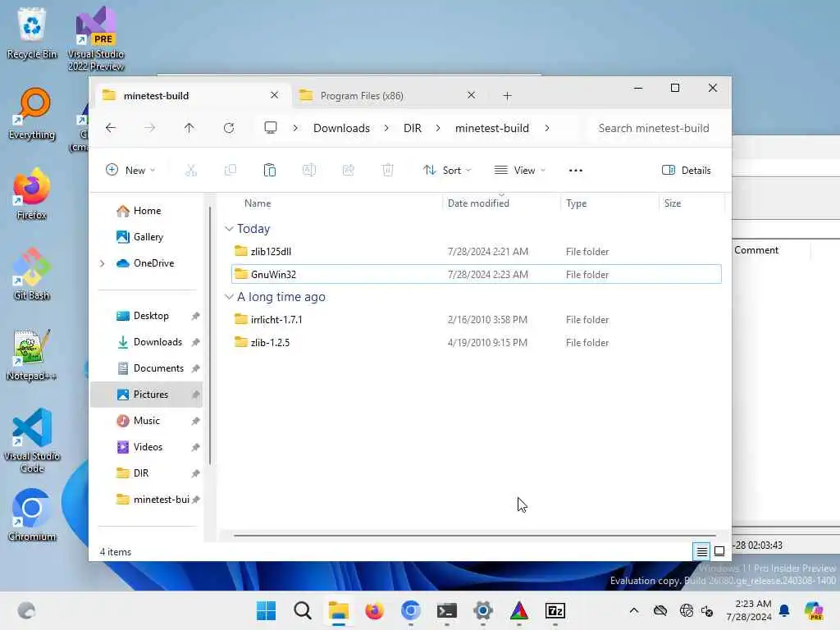This screenshot has height=630, width=840.
Task: Sort by Date modified column header
Action: click(478, 203)
